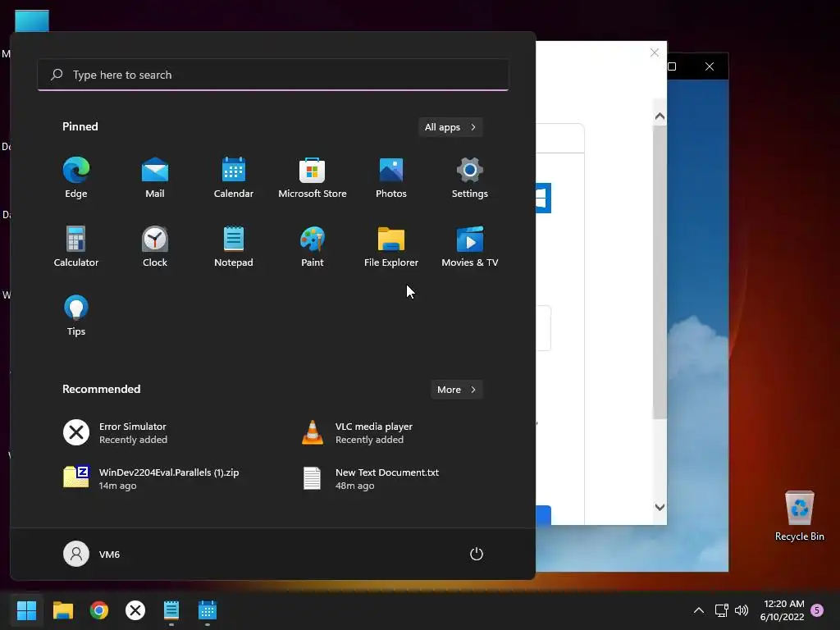Screen dimensions: 840x630
Task: Launch the Mail app
Action: tap(155, 178)
